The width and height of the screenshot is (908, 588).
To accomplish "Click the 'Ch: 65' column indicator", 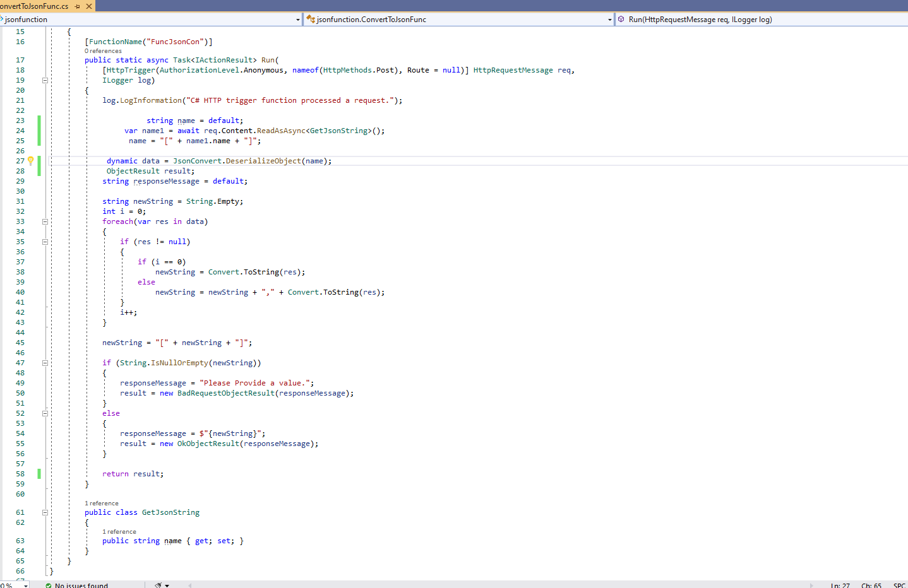I will click(x=871, y=585).
